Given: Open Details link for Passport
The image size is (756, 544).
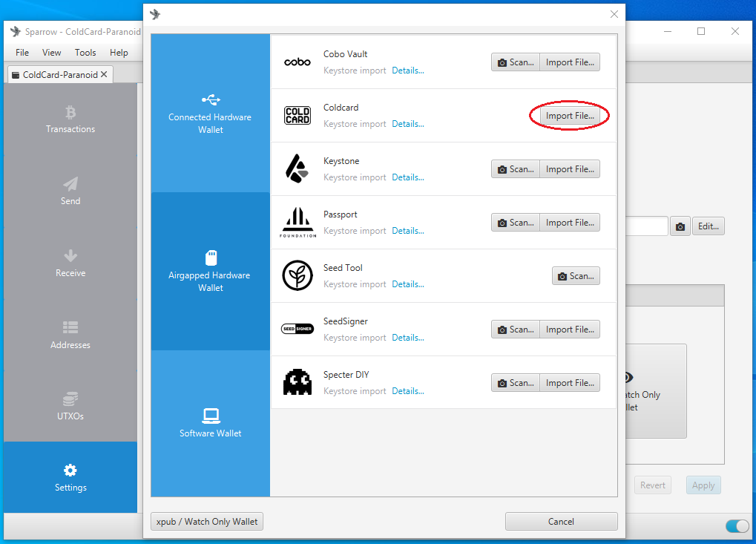Looking at the screenshot, I should coord(408,231).
